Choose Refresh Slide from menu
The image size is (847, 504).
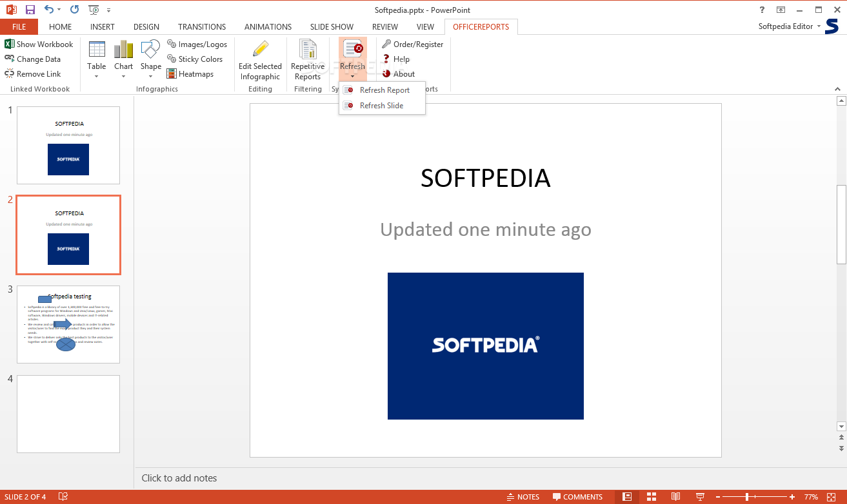point(382,106)
